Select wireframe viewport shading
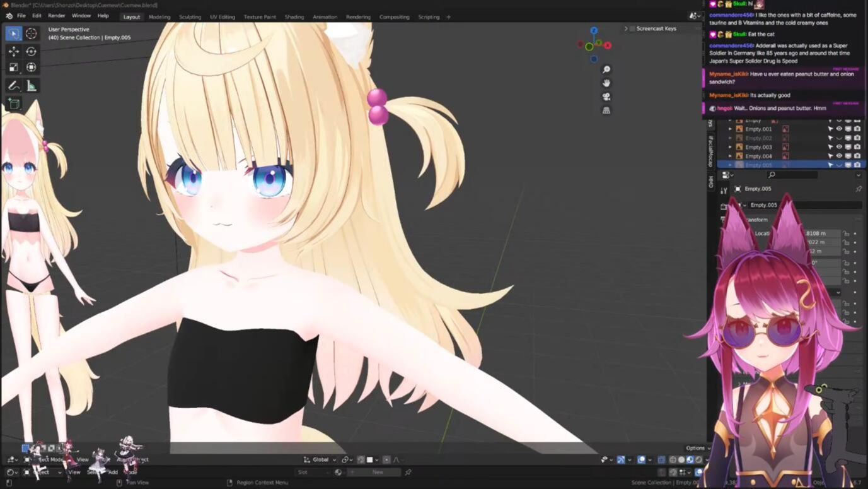Image resolution: width=868 pixels, height=489 pixels. 673,460
